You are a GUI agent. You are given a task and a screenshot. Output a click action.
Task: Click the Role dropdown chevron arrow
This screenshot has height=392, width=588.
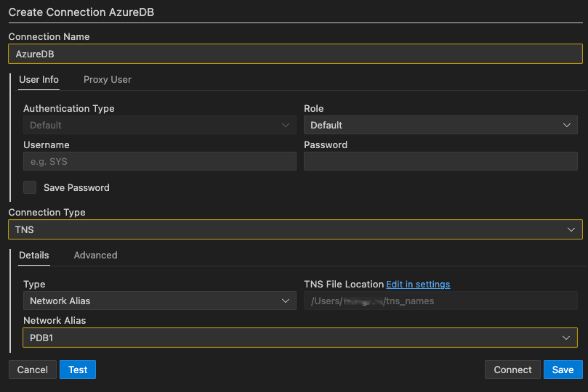tap(567, 125)
